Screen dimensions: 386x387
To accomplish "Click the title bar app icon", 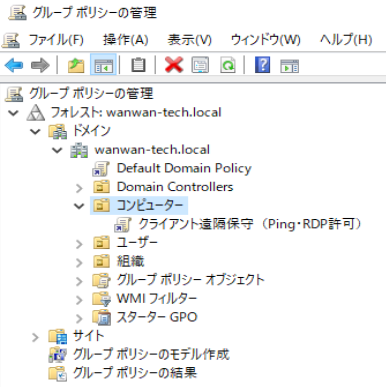I will click(x=17, y=13).
